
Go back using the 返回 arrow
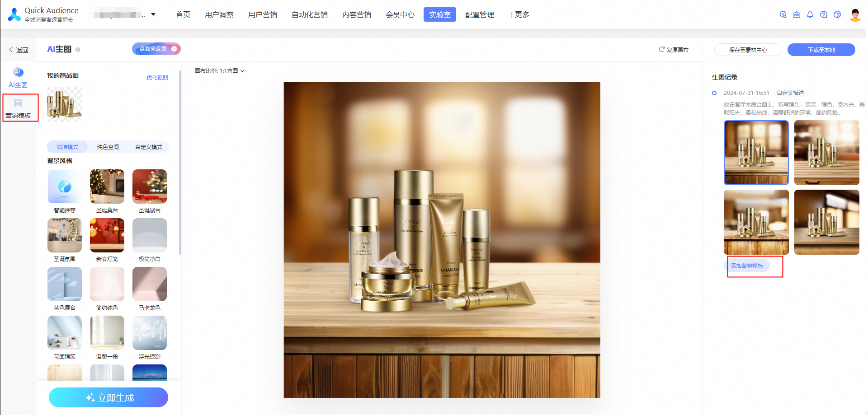click(x=19, y=50)
